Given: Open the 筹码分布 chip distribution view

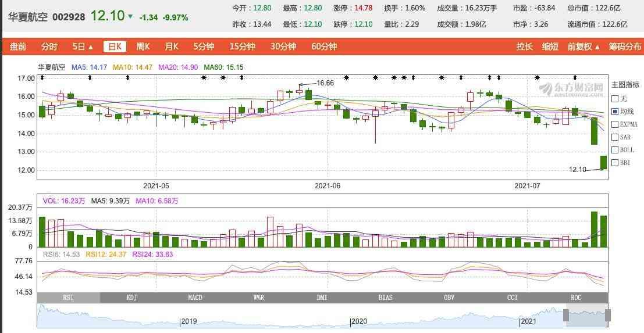Looking at the screenshot, I should [625, 46].
